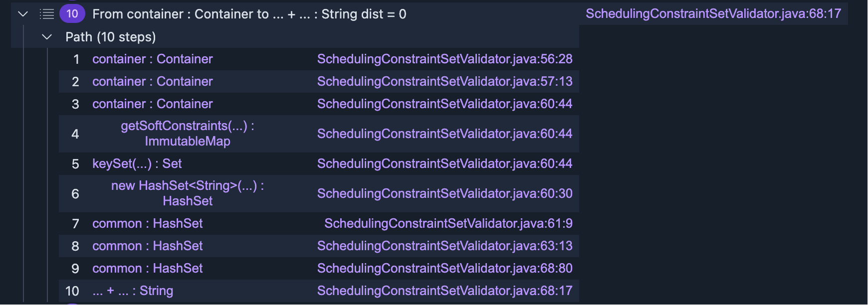Click step 10 '... + ... : String'
The height and width of the screenshot is (305, 868).
pyautogui.click(x=132, y=291)
